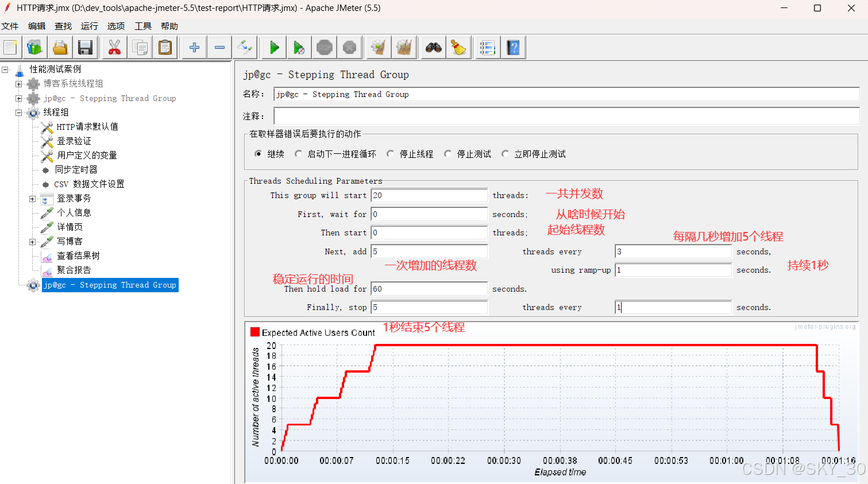Select the 继续 radio option
868x484 pixels.
[x=259, y=154]
